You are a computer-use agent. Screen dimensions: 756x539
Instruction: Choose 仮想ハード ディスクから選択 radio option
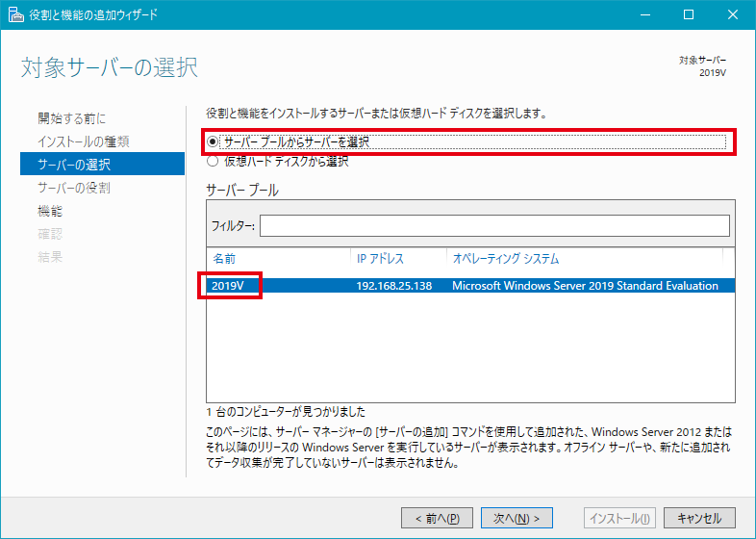(x=213, y=162)
